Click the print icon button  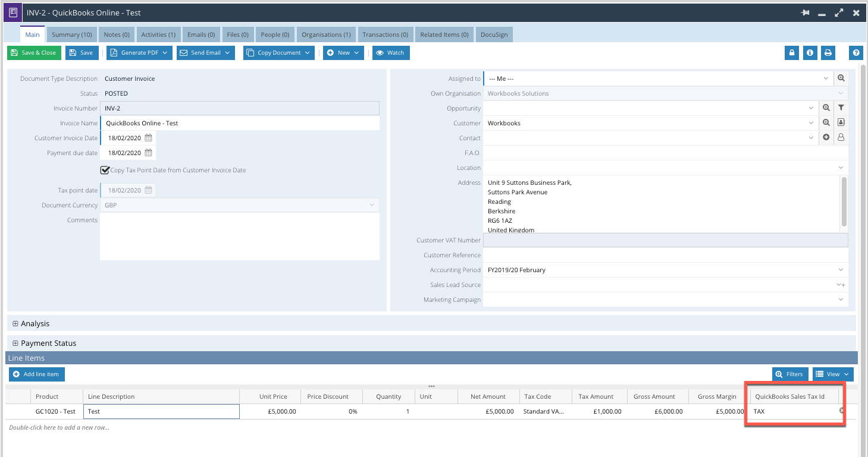pyautogui.click(x=828, y=53)
